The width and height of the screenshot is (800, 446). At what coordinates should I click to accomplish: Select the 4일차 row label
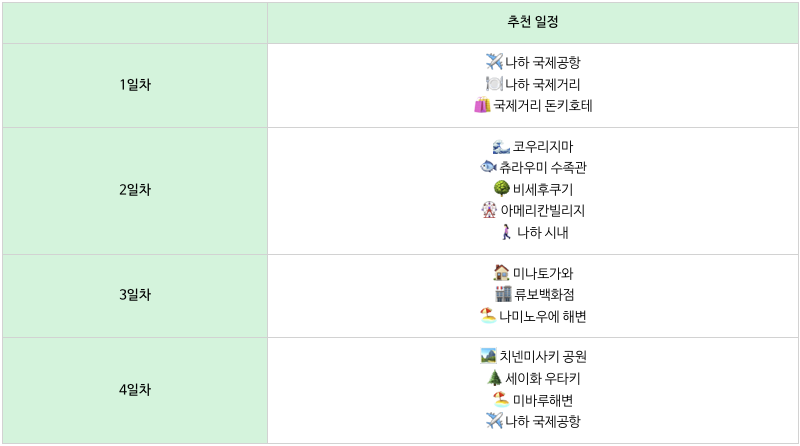[x=135, y=390]
